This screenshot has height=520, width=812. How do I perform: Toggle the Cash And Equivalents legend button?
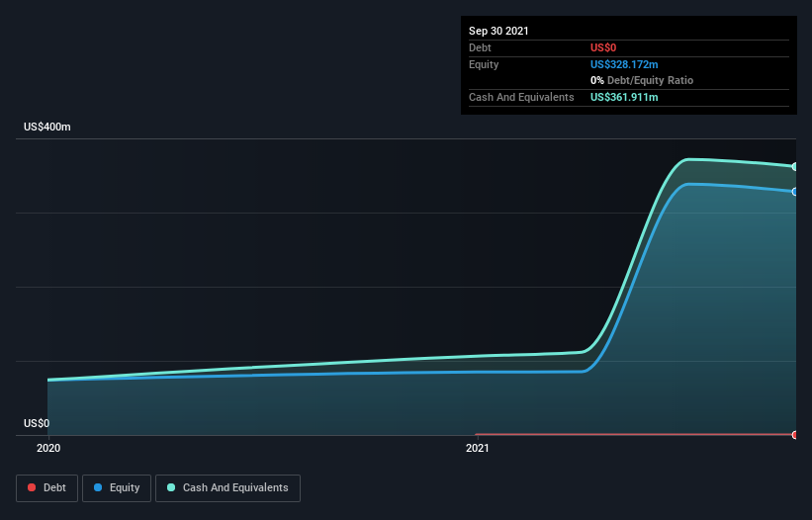[x=227, y=488]
